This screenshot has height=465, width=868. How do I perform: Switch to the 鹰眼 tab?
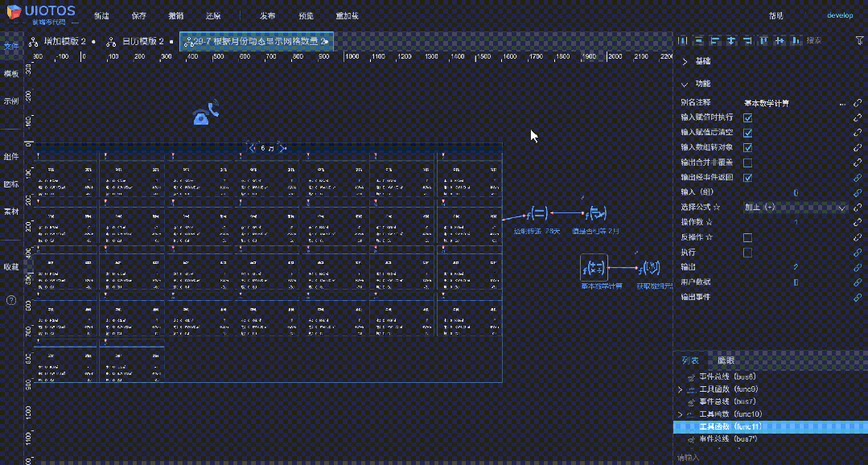pos(726,360)
